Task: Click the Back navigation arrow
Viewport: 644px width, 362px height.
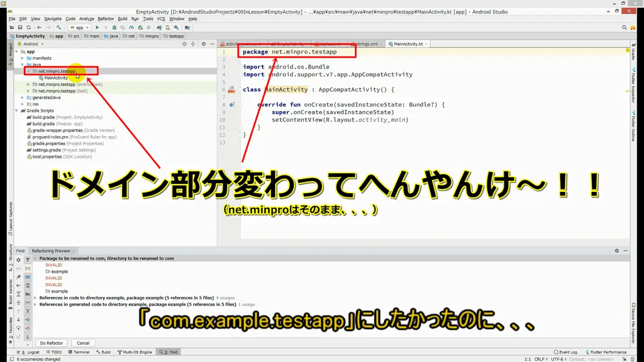Action: (39, 27)
